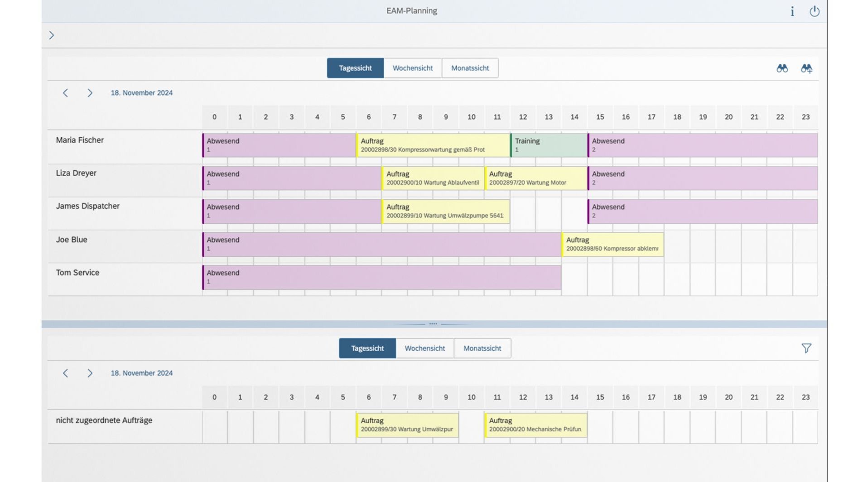868x482 pixels.
Task: Click the info icon in header
Action: point(792,11)
